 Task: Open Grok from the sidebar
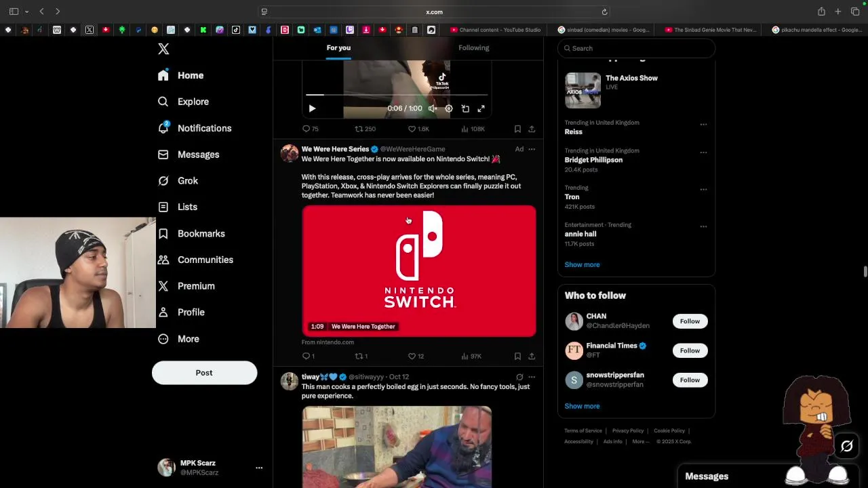[178, 181]
